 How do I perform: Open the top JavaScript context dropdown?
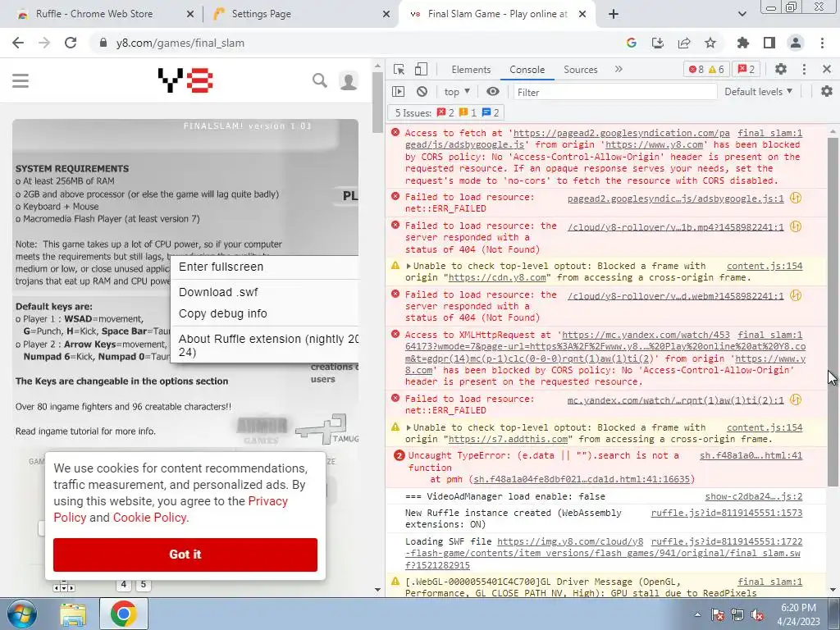(x=457, y=92)
